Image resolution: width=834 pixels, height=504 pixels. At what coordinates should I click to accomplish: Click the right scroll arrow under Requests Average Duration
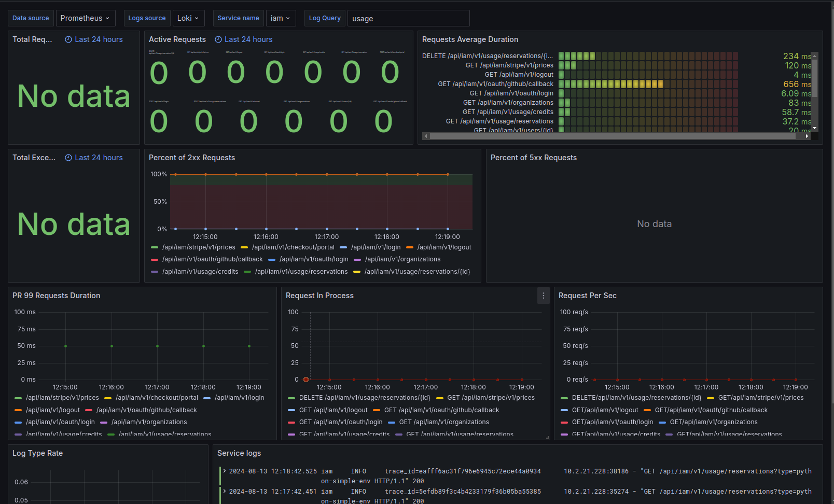[807, 136]
